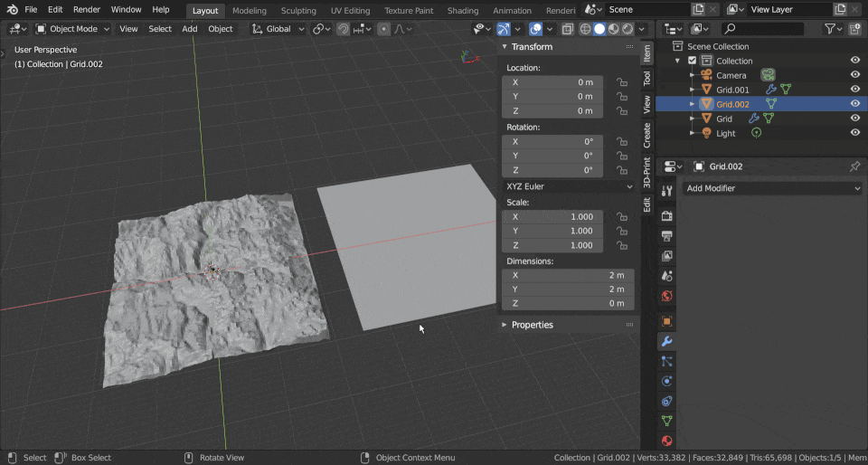868x465 pixels.
Task: Toggle X-ray view mode
Action: point(568,29)
